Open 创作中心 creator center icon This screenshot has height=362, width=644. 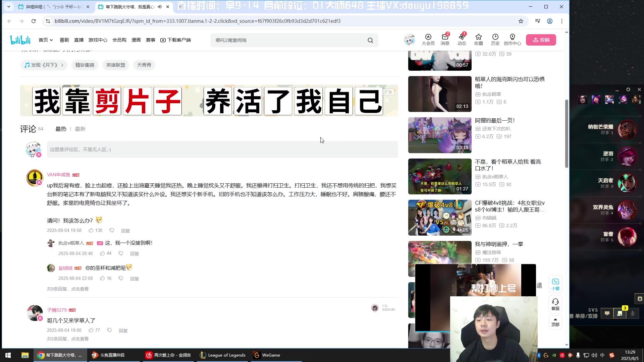coord(513,40)
